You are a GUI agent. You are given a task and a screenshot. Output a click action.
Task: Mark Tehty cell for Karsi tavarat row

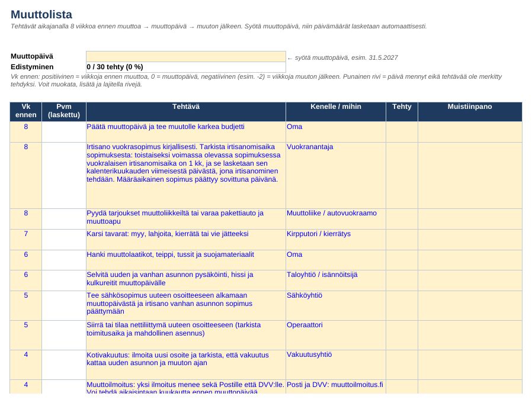(x=402, y=240)
